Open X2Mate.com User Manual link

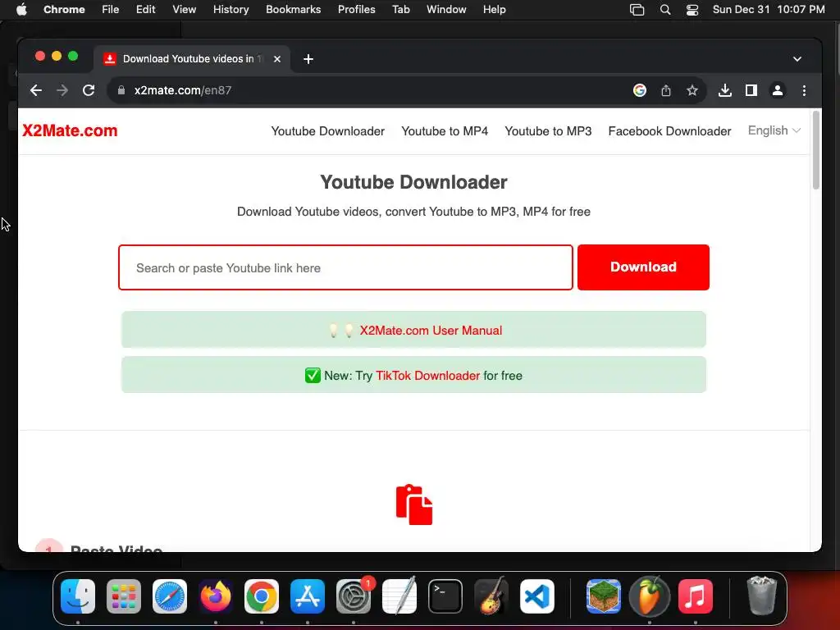click(x=431, y=331)
